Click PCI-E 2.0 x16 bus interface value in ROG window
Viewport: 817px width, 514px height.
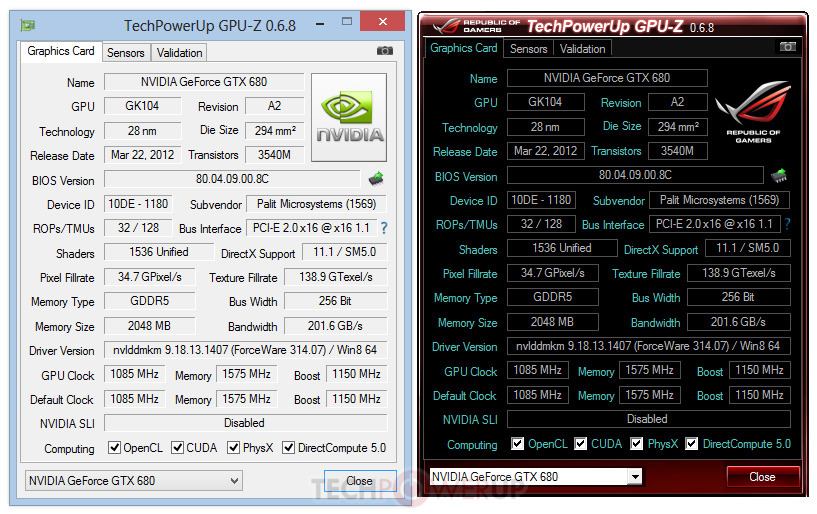click(714, 224)
